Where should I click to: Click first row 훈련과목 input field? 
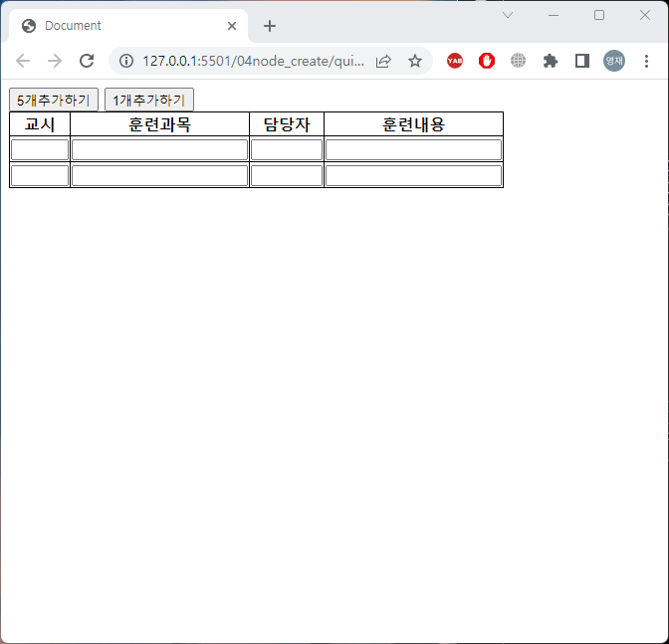click(159, 149)
